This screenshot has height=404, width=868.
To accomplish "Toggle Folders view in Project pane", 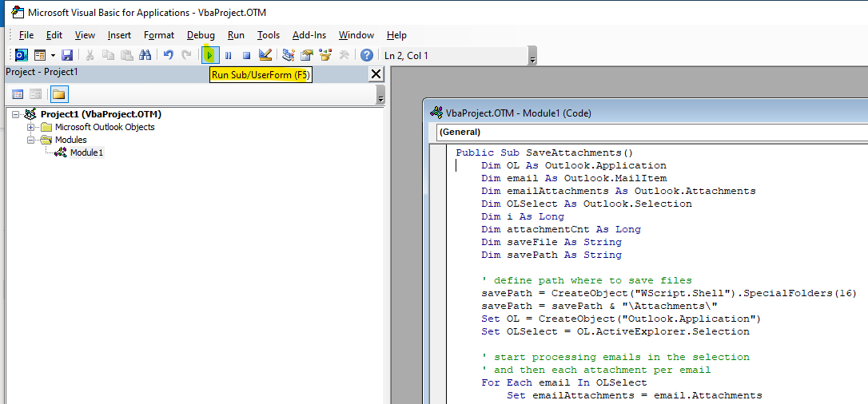I will tap(59, 94).
